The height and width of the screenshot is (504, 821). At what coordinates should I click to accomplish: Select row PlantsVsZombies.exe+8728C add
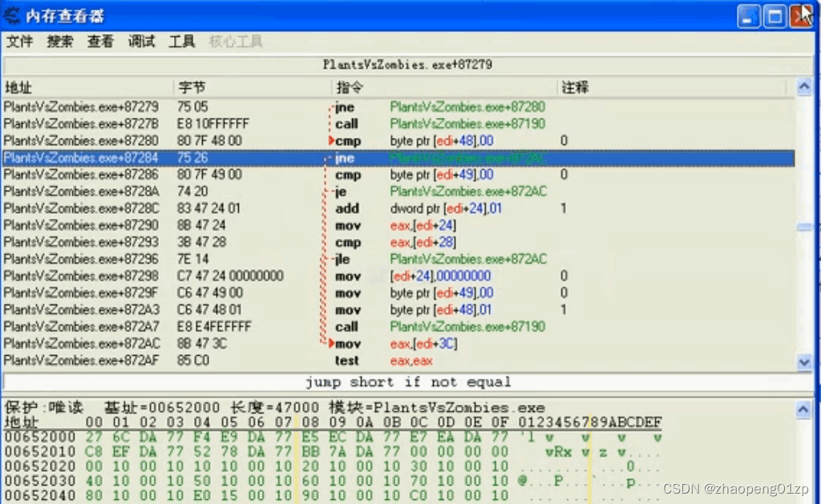[x=398, y=208]
